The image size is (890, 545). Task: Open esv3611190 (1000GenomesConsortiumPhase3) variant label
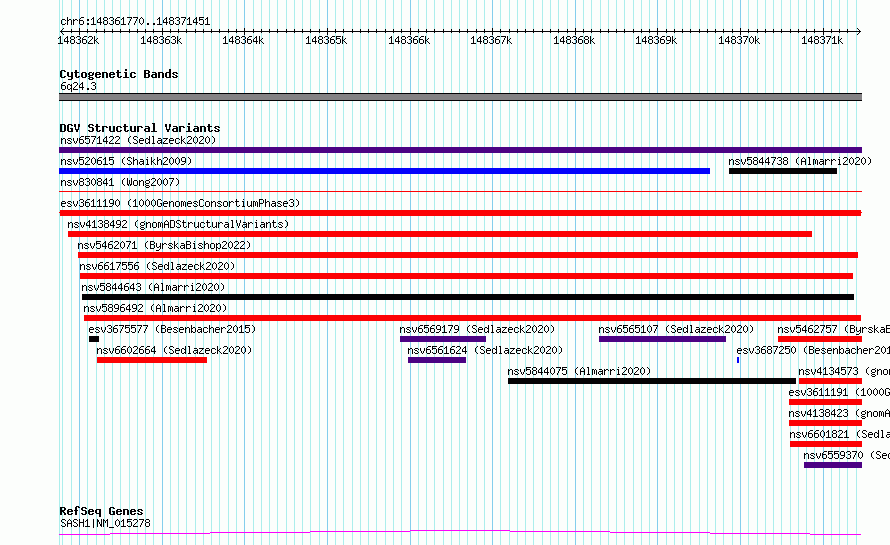coord(180,203)
